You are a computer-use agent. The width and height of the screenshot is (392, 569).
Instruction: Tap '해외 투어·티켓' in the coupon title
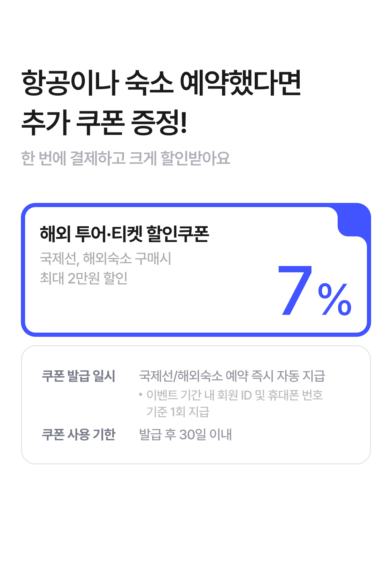[91, 234]
